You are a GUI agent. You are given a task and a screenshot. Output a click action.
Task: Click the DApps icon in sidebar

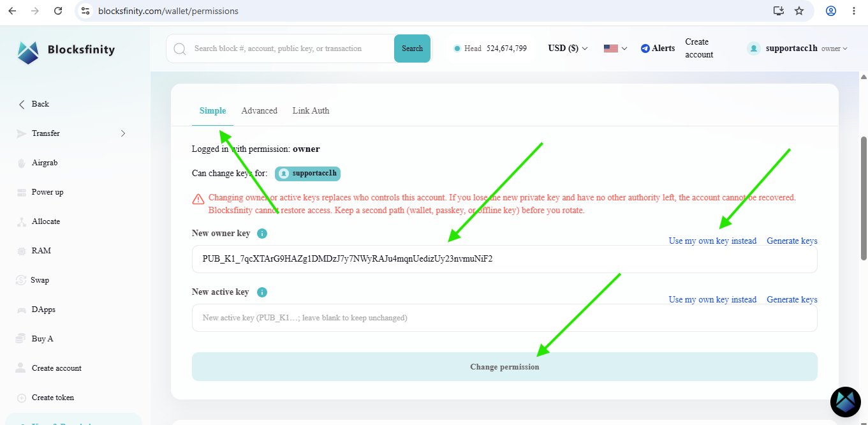pos(20,309)
